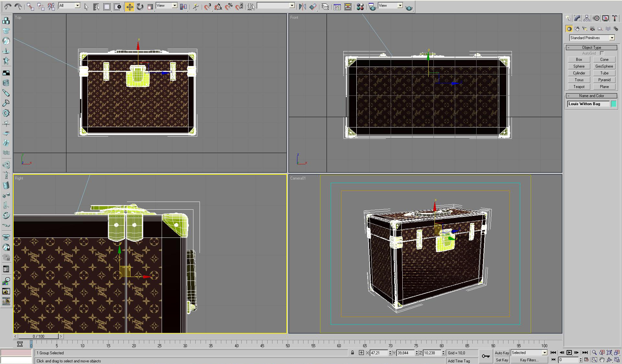This screenshot has width=622, height=364.
Task: Toggle the Set Key button
Action: click(x=502, y=360)
